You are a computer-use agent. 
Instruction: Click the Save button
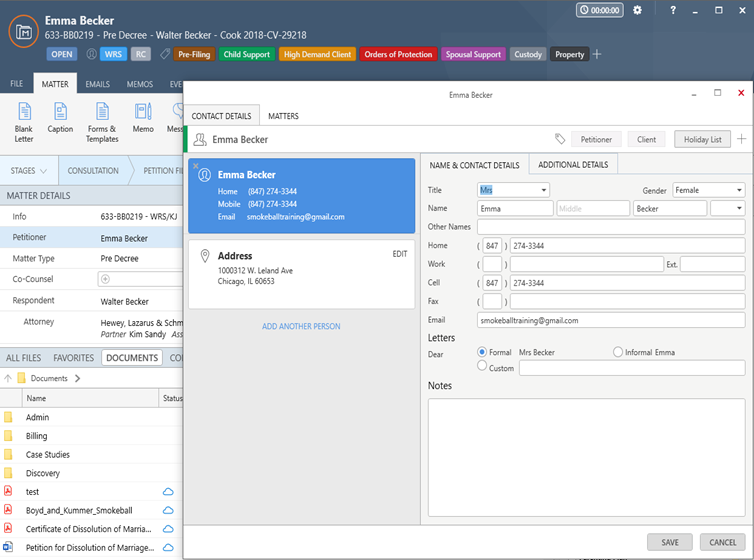tap(670, 542)
